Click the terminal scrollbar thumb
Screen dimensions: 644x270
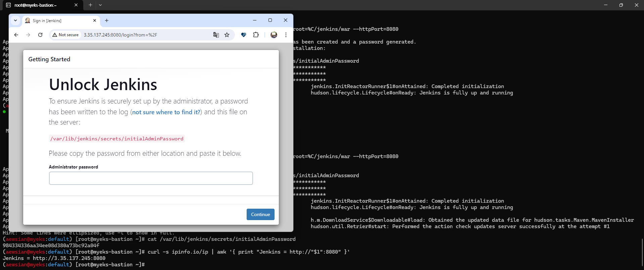642,252
